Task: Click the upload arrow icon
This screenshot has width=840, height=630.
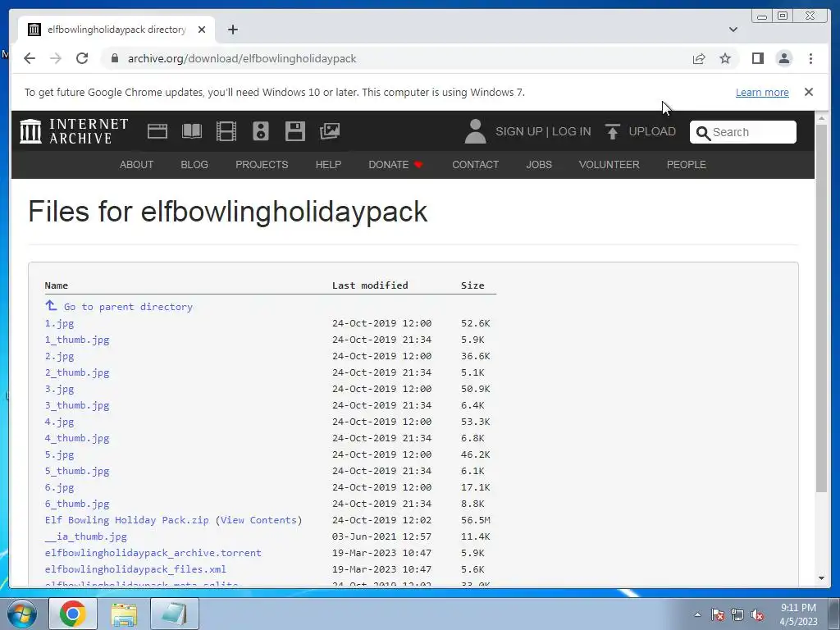Action: coord(612,131)
